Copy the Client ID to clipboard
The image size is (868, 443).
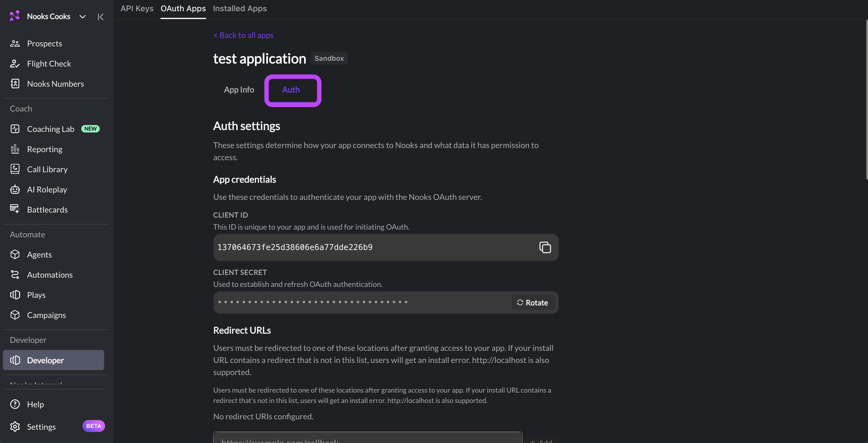point(545,247)
